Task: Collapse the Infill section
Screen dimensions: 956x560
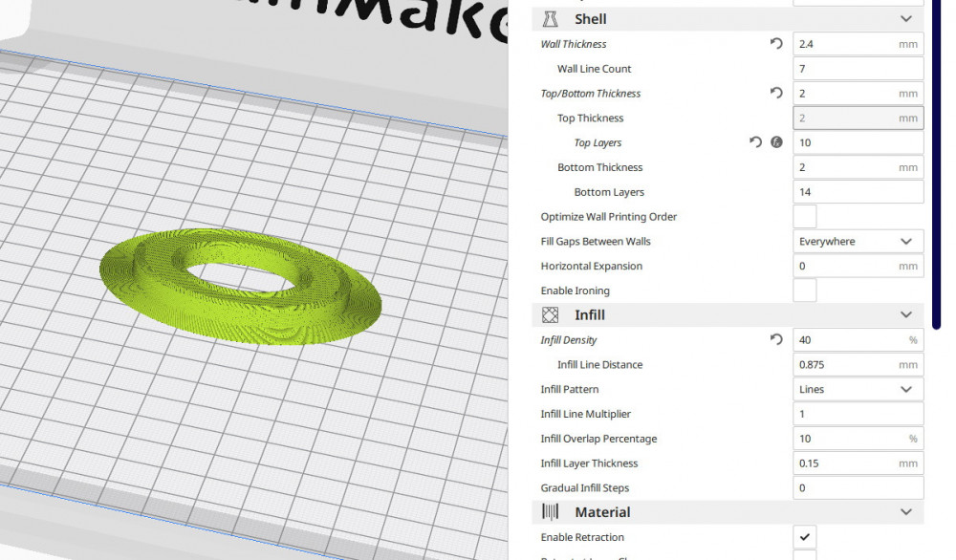Action: click(x=905, y=314)
